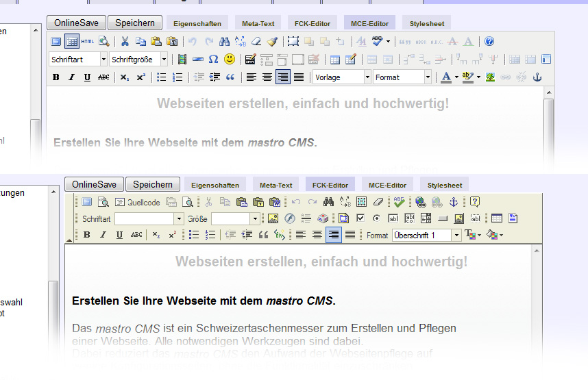Viewport: 588px width, 380px height.
Task: Click anchor icon in MCE toolbar
Action: tap(537, 77)
